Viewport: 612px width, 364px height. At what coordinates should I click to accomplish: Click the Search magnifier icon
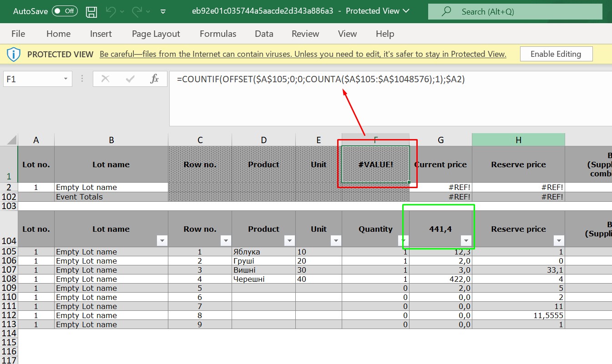coord(447,11)
